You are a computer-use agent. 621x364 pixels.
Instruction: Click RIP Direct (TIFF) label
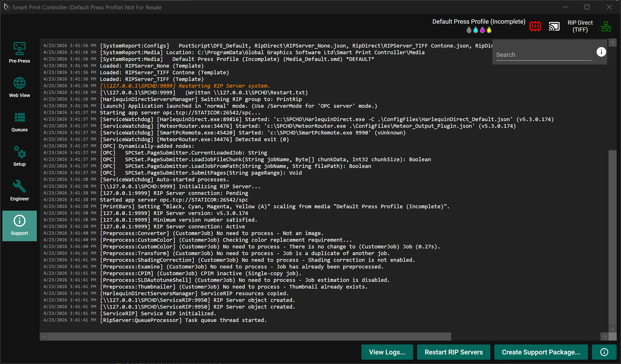[x=580, y=26]
